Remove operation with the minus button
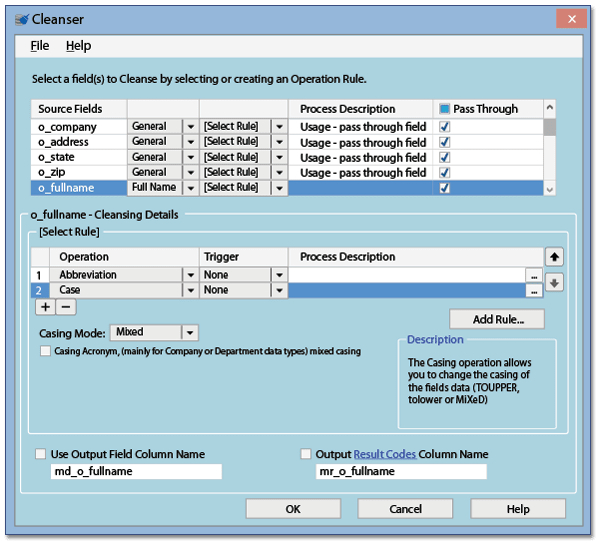This screenshot has height=546, width=600. (x=66, y=307)
